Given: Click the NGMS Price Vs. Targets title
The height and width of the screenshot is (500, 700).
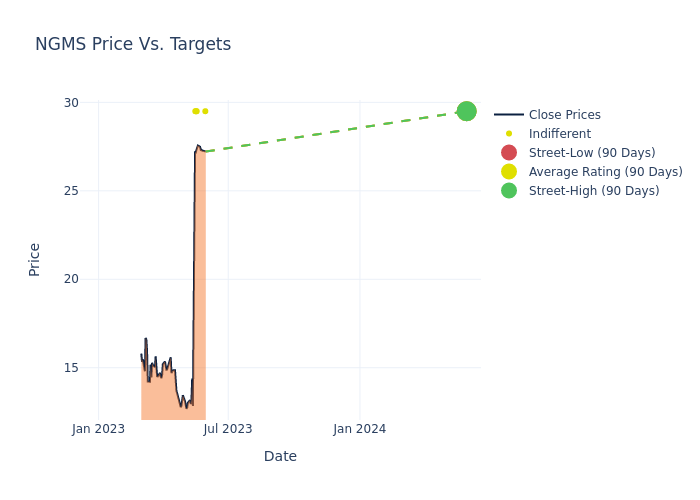Looking at the screenshot, I should (133, 44).
